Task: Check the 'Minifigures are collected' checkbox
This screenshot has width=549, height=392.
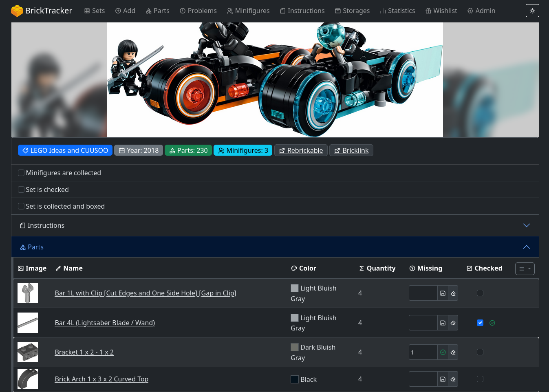Action: pos(21,173)
